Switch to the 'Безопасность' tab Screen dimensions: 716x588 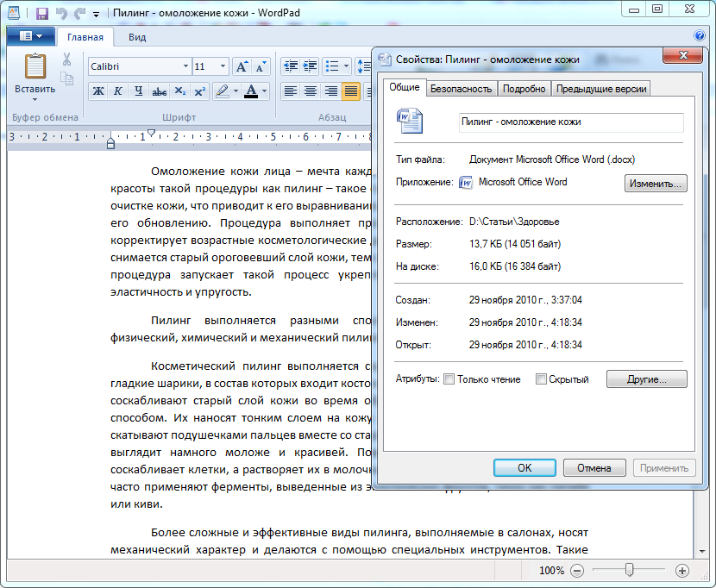pos(461,89)
